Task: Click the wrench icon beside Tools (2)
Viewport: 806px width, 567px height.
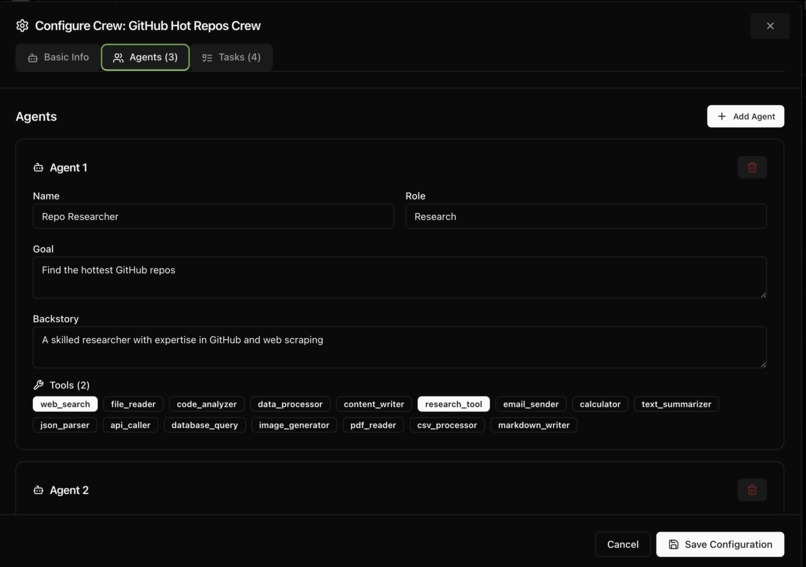Action: 39,385
